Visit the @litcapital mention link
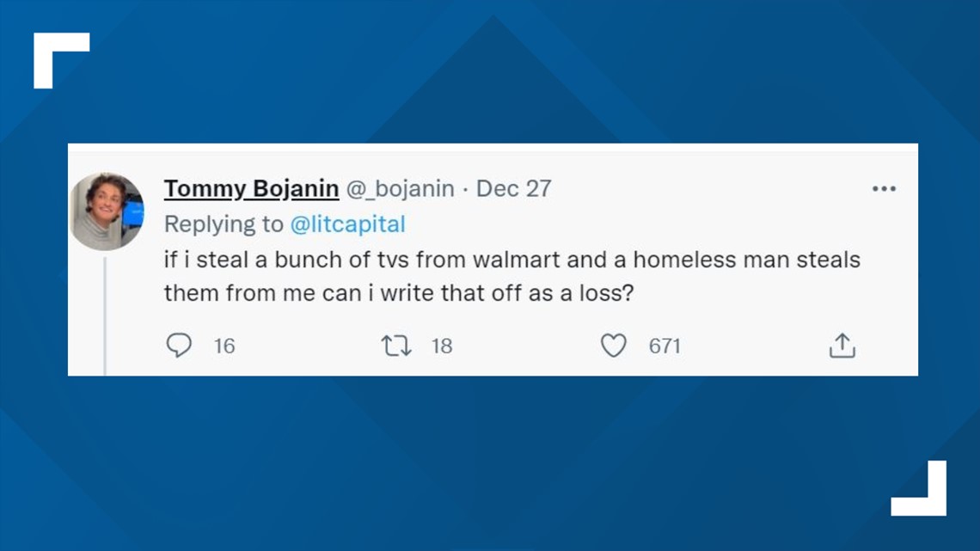 (348, 224)
